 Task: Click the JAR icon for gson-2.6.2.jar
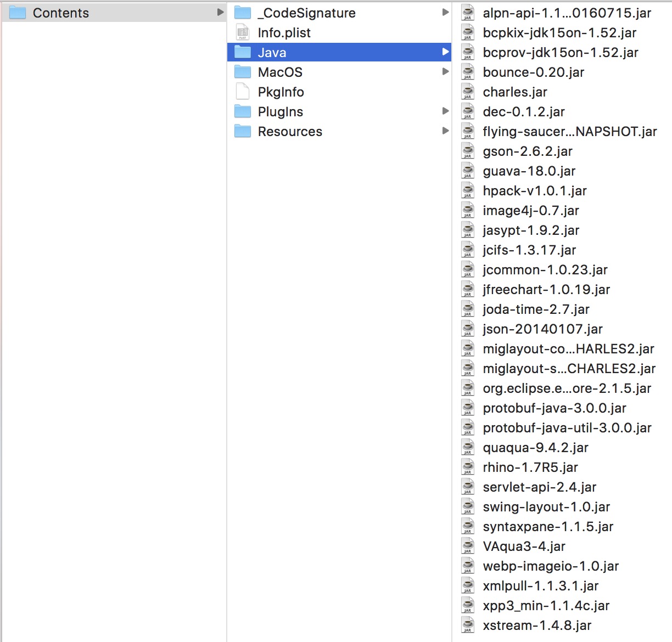[468, 151]
